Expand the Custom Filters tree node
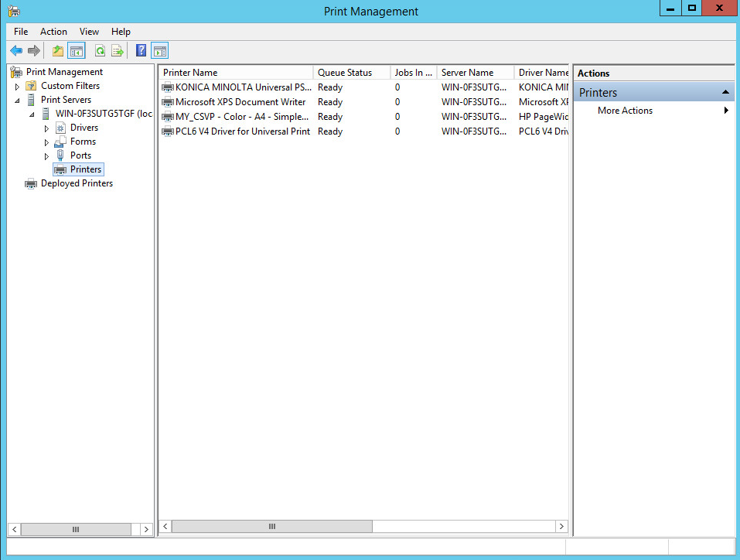The image size is (740, 560). [17, 87]
